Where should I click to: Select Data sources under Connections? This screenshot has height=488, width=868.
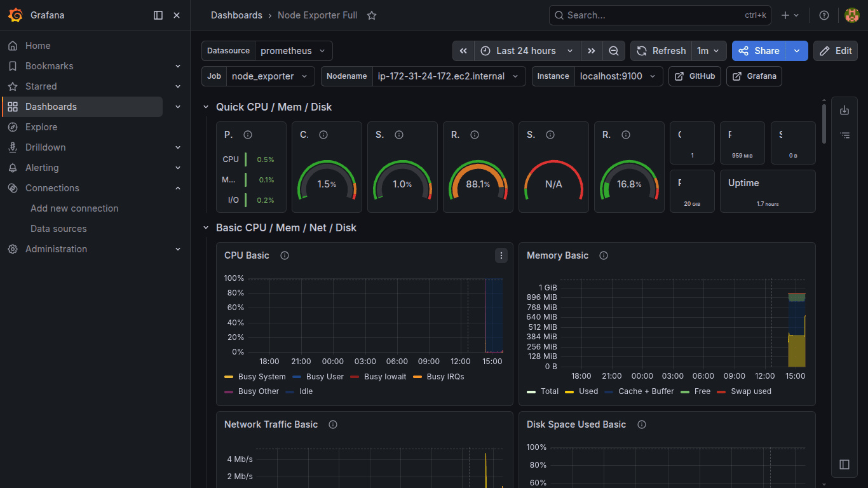pos(58,229)
